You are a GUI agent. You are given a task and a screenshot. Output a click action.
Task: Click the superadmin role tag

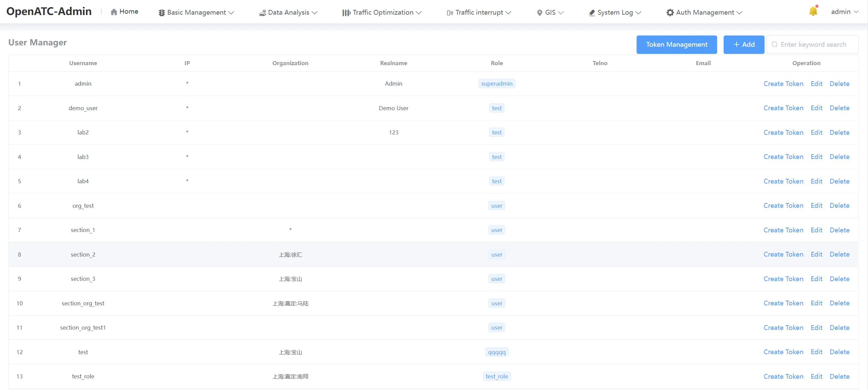pyautogui.click(x=497, y=84)
